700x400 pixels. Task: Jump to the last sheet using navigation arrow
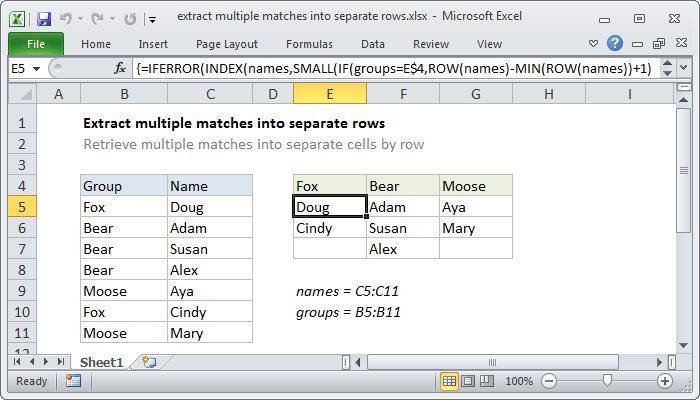pos(62,361)
